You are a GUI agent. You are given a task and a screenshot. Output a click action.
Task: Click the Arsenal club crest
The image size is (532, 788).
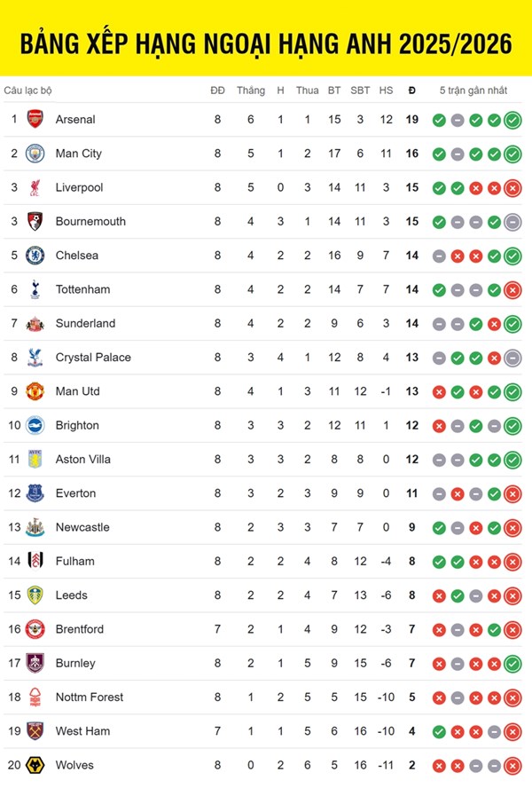tap(35, 120)
